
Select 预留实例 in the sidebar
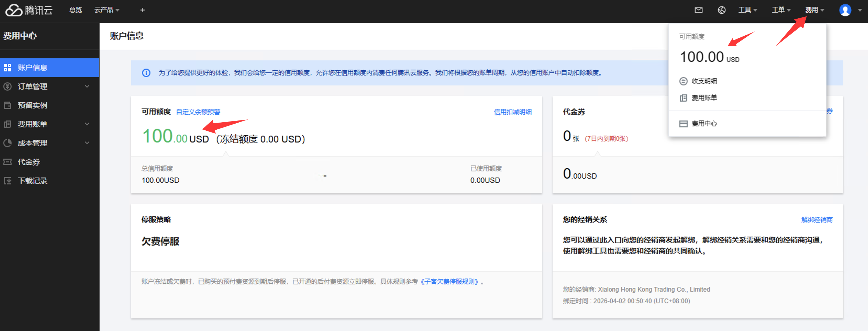pyautogui.click(x=32, y=105)
